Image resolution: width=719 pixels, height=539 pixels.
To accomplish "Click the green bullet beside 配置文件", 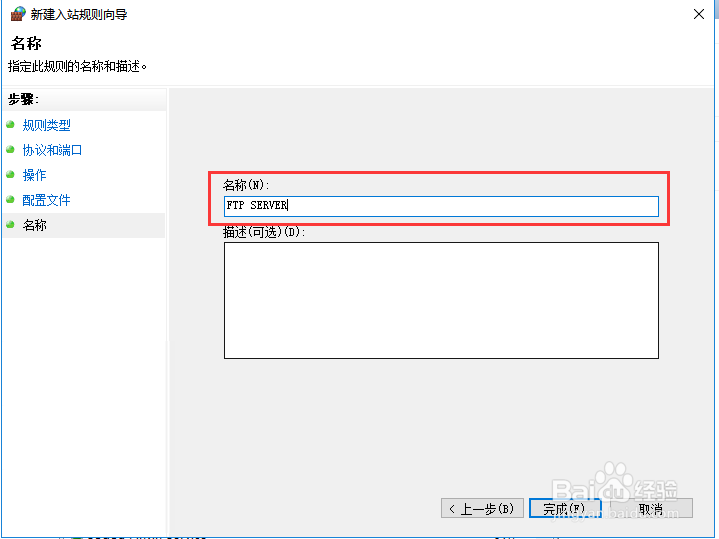I will pyautogui.click(x=11, y=199).
